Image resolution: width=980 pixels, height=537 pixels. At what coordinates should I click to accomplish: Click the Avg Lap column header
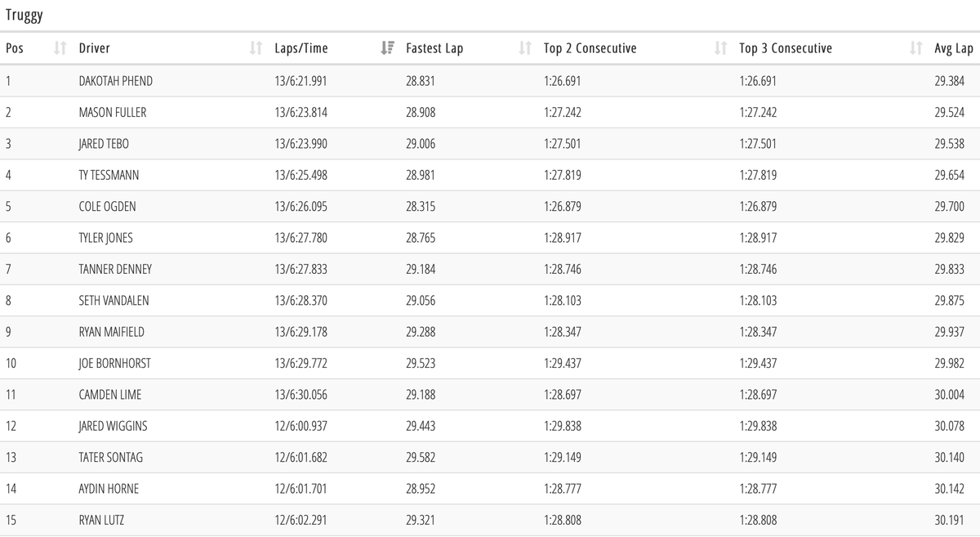coord(953,48)
